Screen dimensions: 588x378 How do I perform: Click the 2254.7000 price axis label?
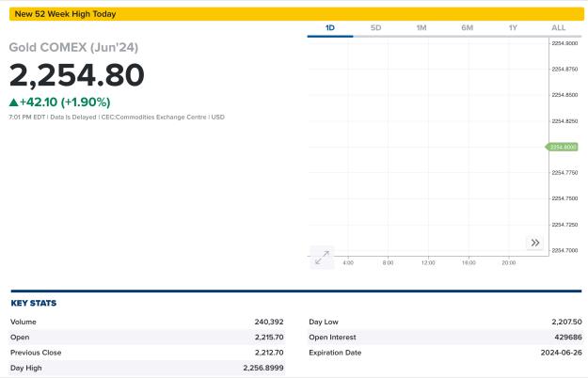coord(564,250)
